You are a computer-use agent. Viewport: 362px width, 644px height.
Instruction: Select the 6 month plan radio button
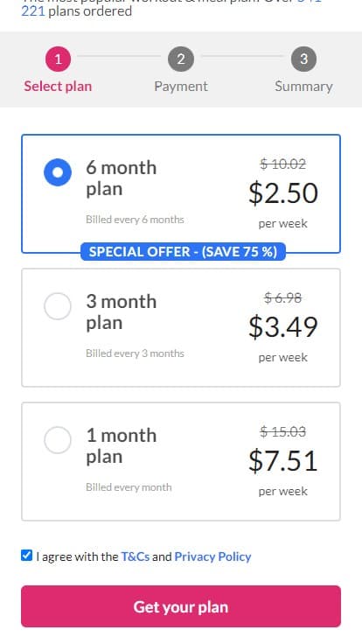click(58, 172)
